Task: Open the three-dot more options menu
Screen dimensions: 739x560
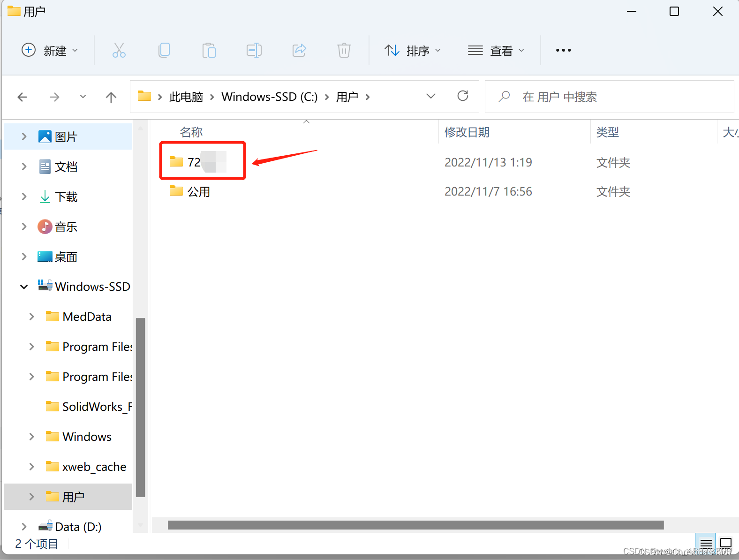Action: point(563,50)
